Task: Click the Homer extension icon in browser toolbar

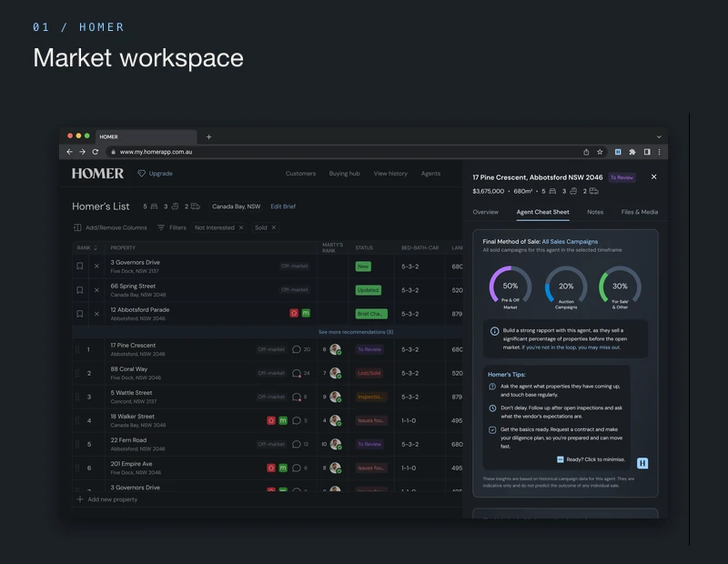Action: tap(618, 152)
